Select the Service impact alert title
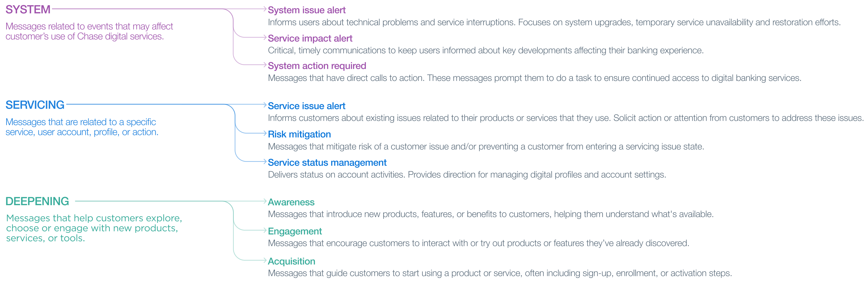Viewport: 868px width, 288px height. (x=310, y=38)
